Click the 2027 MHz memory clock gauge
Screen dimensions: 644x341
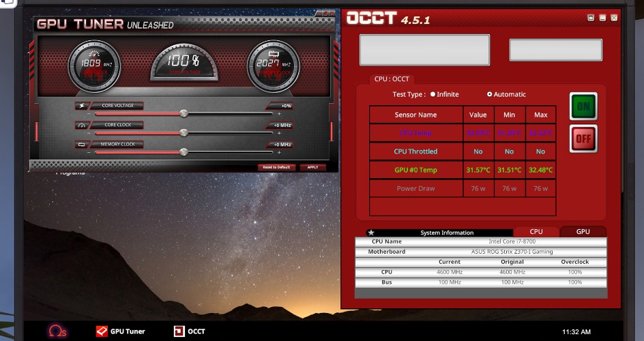[273, 66]
